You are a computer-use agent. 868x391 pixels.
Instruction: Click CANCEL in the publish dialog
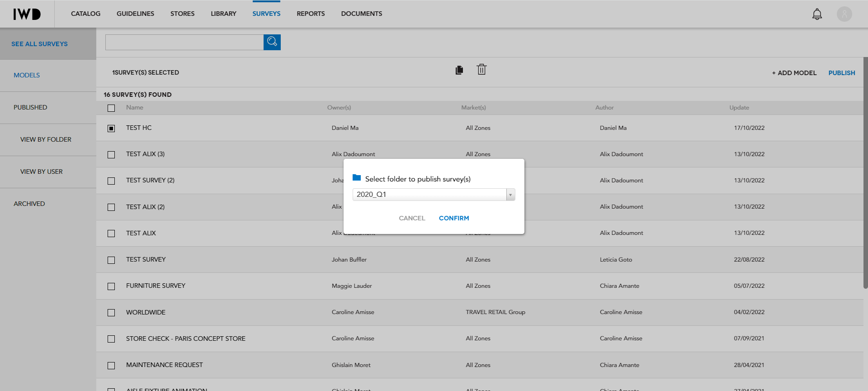click(412, 218)
